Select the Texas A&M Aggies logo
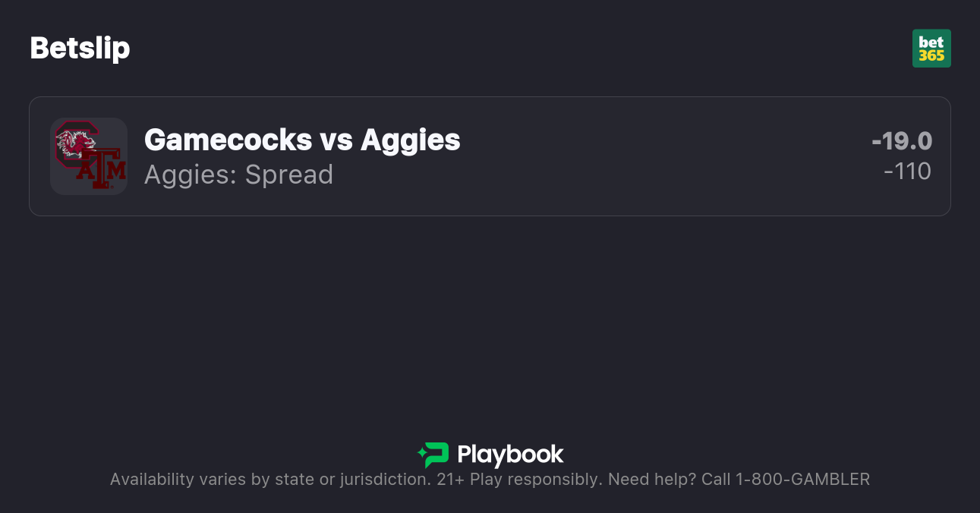The image size is (980, 513). (x=101, y=171)
